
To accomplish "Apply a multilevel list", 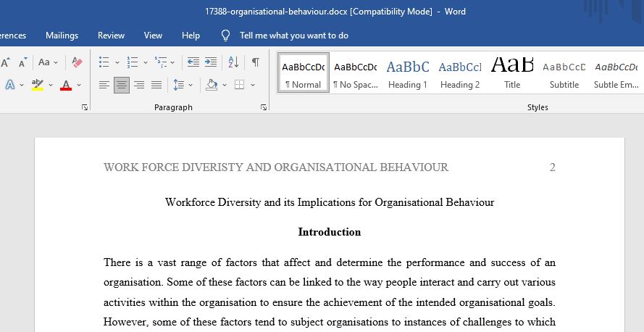I will coord(161,62).
